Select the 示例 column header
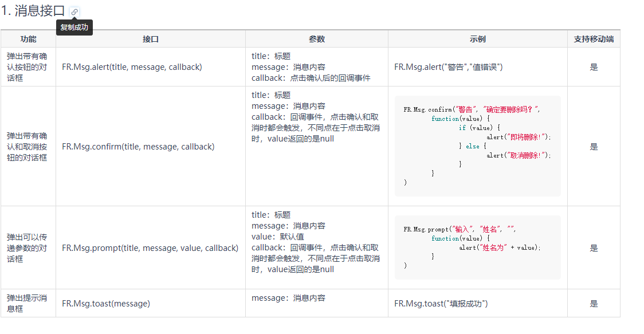The image size is (644, 334). (x=478, y=39)
